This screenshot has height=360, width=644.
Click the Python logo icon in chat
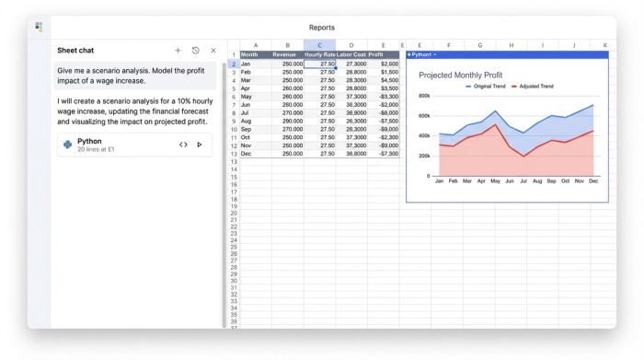68,145
